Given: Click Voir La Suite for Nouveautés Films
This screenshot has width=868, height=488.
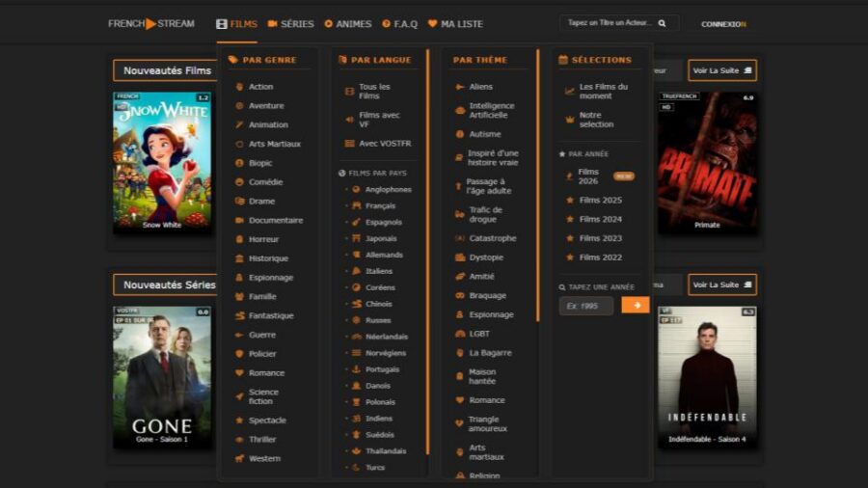Looking at the screenshot, I should click(721, 70).
